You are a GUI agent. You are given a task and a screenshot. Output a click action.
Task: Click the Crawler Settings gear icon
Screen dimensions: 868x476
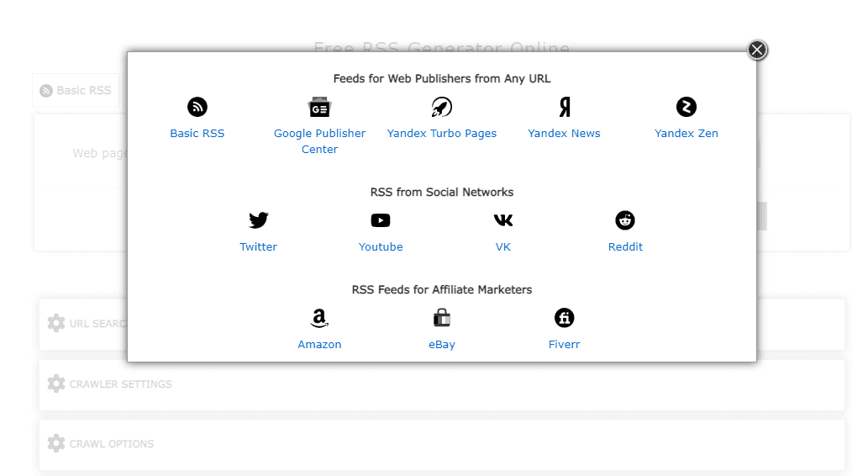(x=56, y=383)
